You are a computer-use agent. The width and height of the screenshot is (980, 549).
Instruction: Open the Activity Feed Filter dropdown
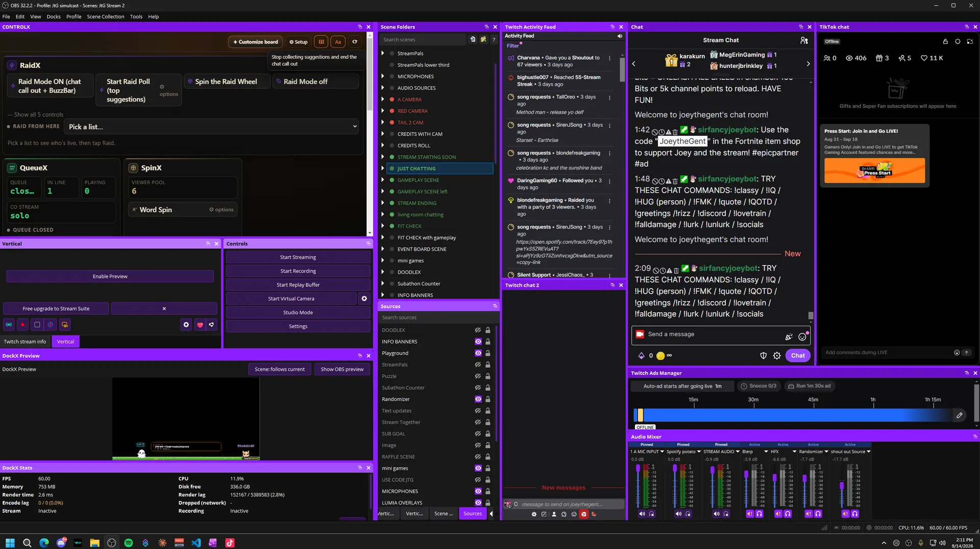[x=513, y=46]
